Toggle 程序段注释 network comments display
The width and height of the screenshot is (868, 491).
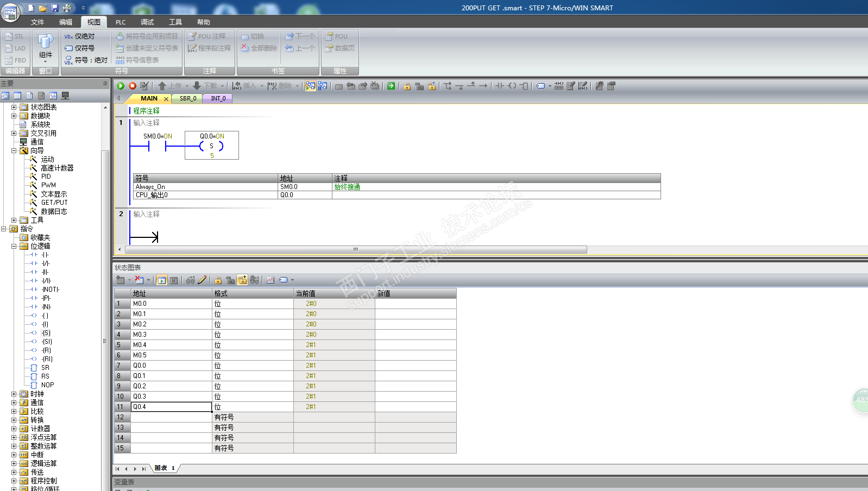(x=209, y=48)
